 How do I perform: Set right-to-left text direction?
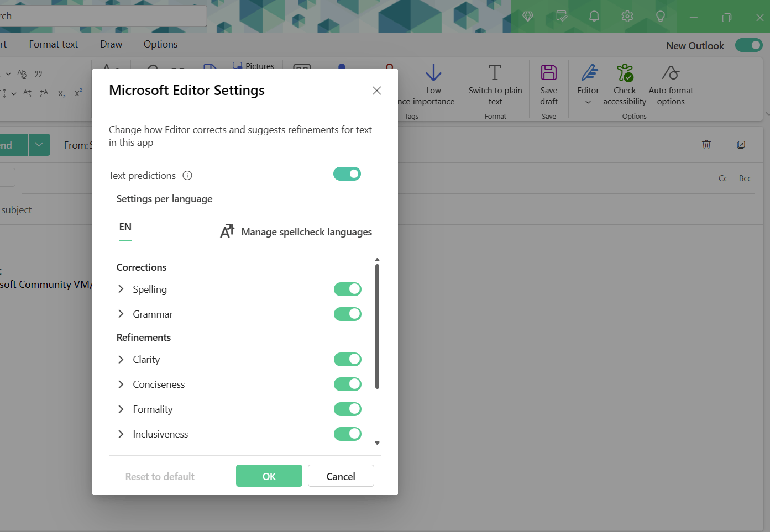(x=44, y=93)
